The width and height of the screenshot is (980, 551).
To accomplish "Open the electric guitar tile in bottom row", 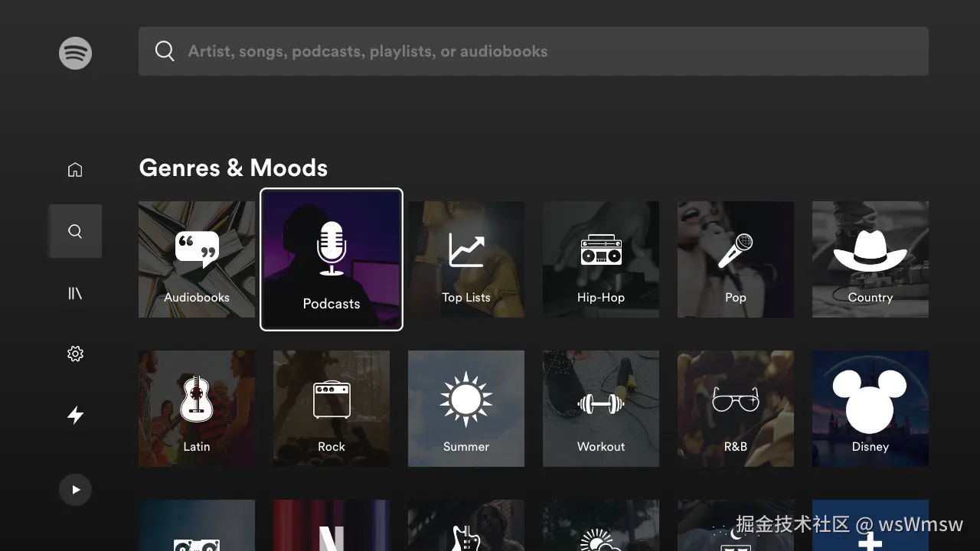I will pyautogui.click(x=466, y=526).
